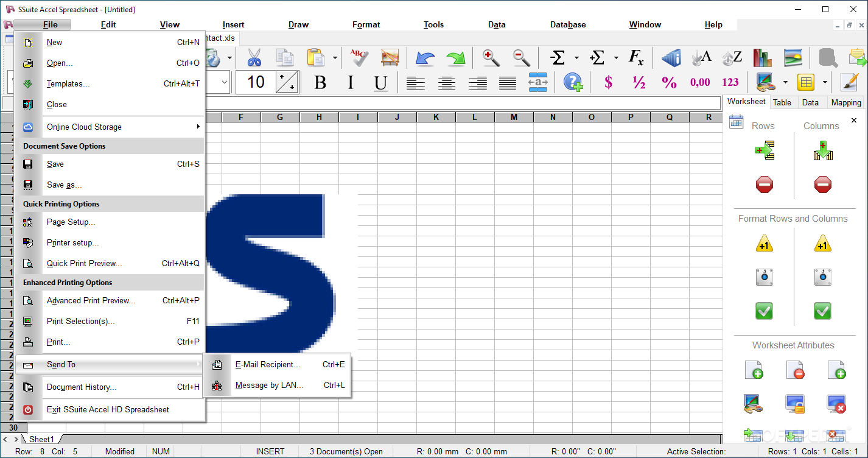
Task: Open the Paste dropdown arrow
Action: point(335,58)
